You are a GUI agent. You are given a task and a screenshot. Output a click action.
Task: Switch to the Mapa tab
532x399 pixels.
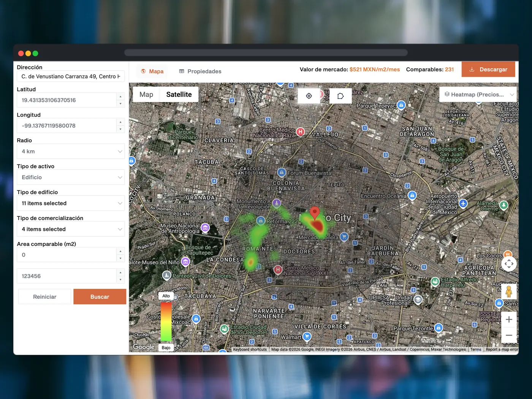click(x=152, y=71)
